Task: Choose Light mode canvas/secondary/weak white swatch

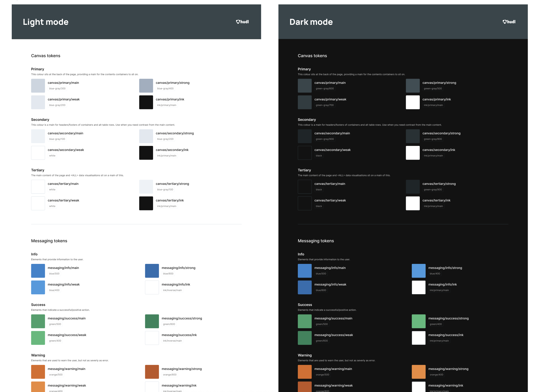Action: tap(38, 153)
